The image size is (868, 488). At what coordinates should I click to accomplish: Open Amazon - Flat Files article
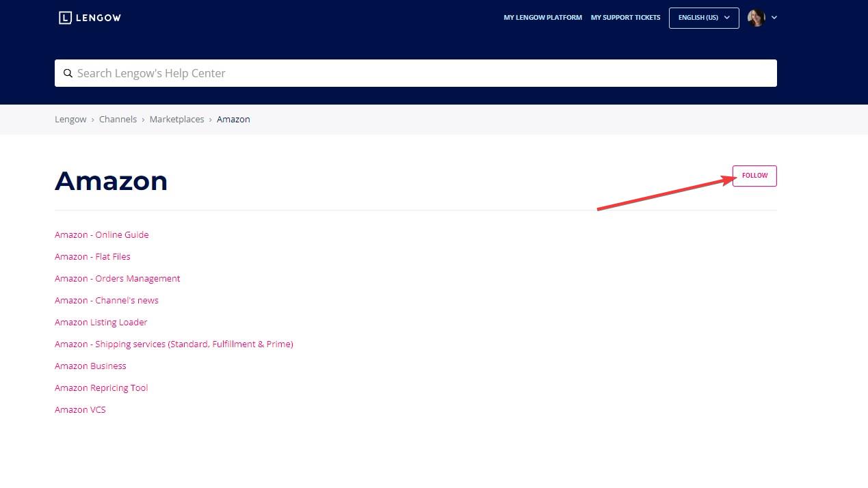(92, 256)
